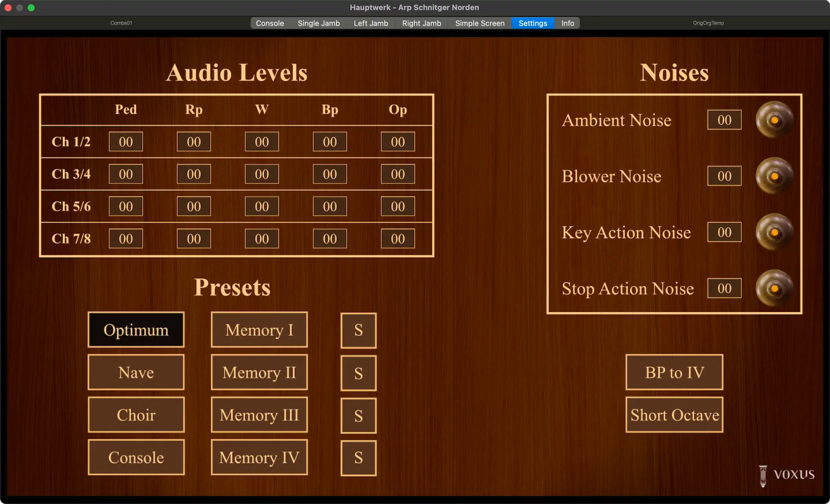Toggle the Short Octave switch
The height and width of the screenshot is (504, 830).
coord(674,415)
